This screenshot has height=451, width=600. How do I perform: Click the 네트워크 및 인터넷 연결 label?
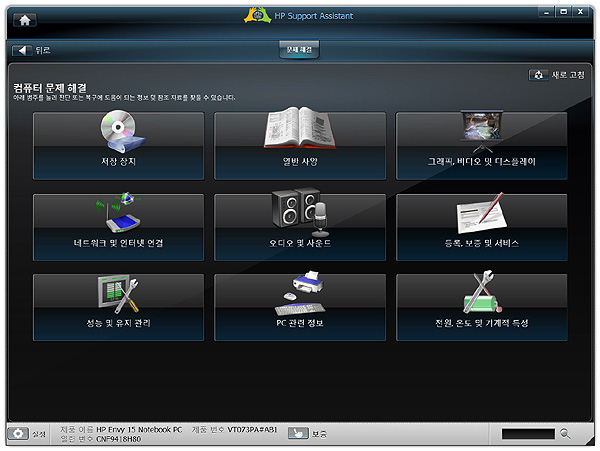point(118,243)
